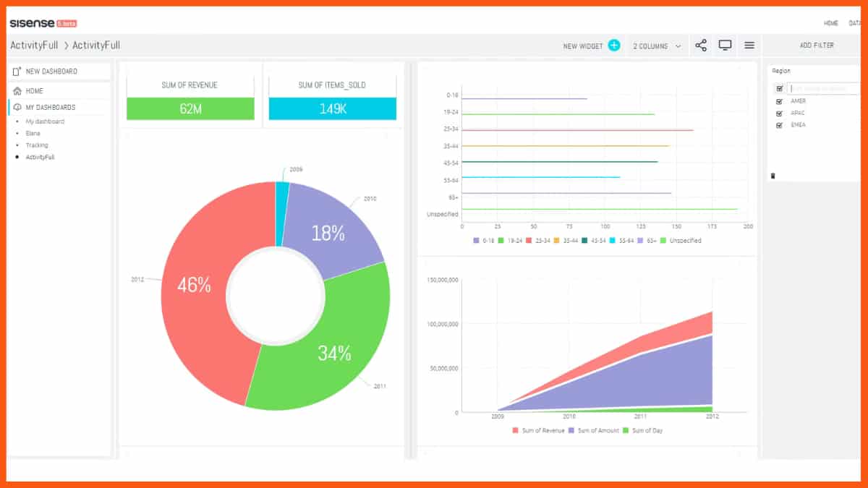Click the Unspecified bar in age chart
Screen dimensions: 868x488
(600, 210)
